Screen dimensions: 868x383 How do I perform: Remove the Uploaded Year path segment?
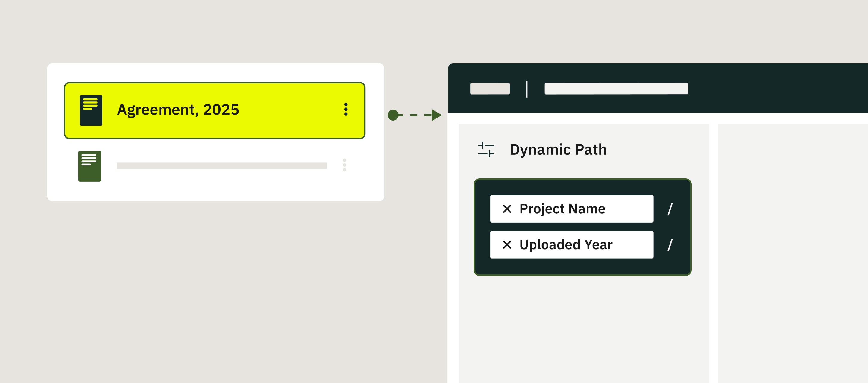click(x=507, y=244)
